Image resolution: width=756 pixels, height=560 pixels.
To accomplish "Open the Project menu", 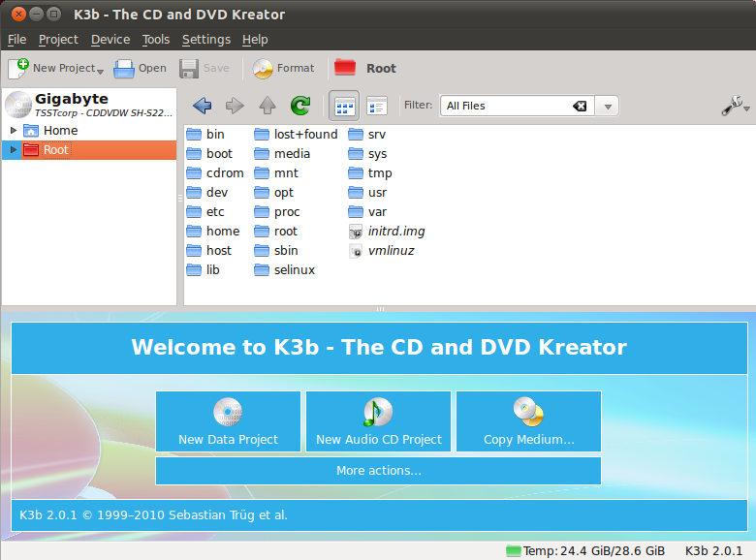I will click(x=58, y=40).
